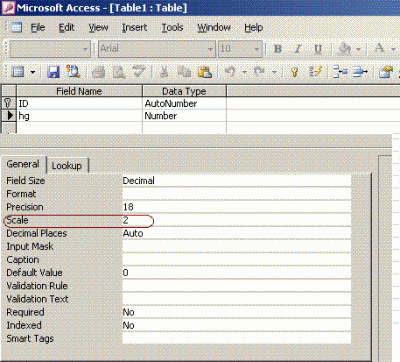Open the Arial font name dropdown

[x=210, y=49]
